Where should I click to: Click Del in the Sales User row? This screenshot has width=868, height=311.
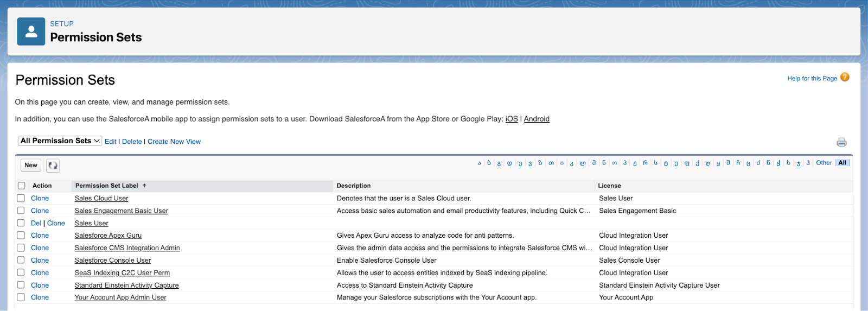click(x=36, y=223)
